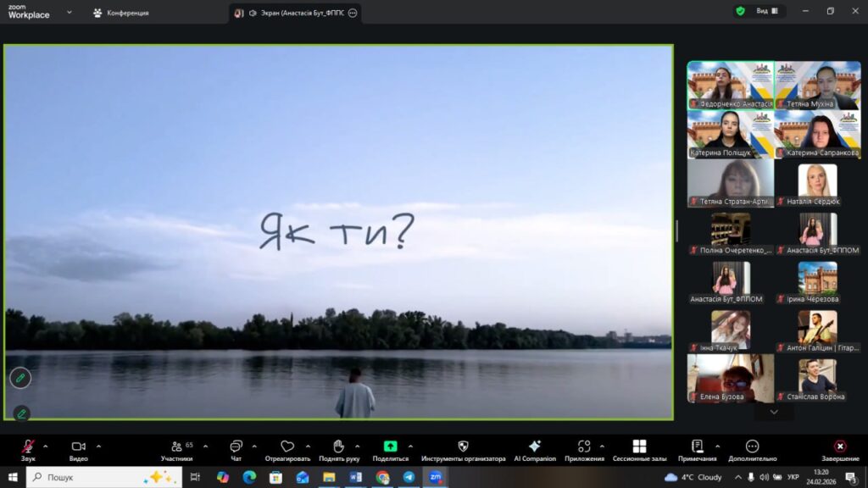868x488 pixels.
Task: Switch to the Конференция tab
Action: point(120,13)
